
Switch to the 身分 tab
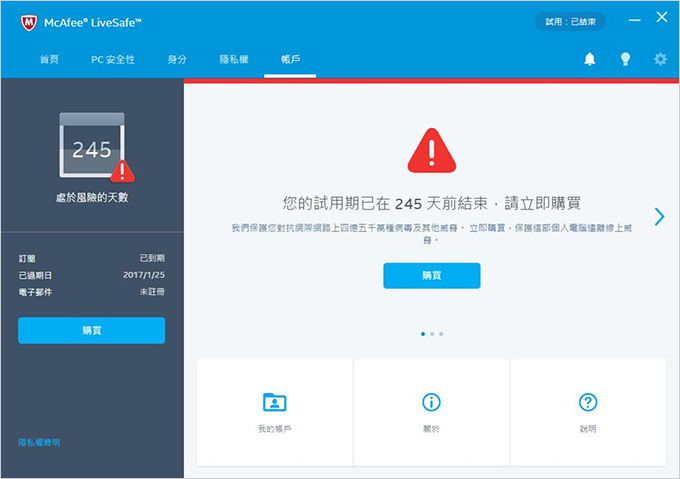click(x=177, y=59)
